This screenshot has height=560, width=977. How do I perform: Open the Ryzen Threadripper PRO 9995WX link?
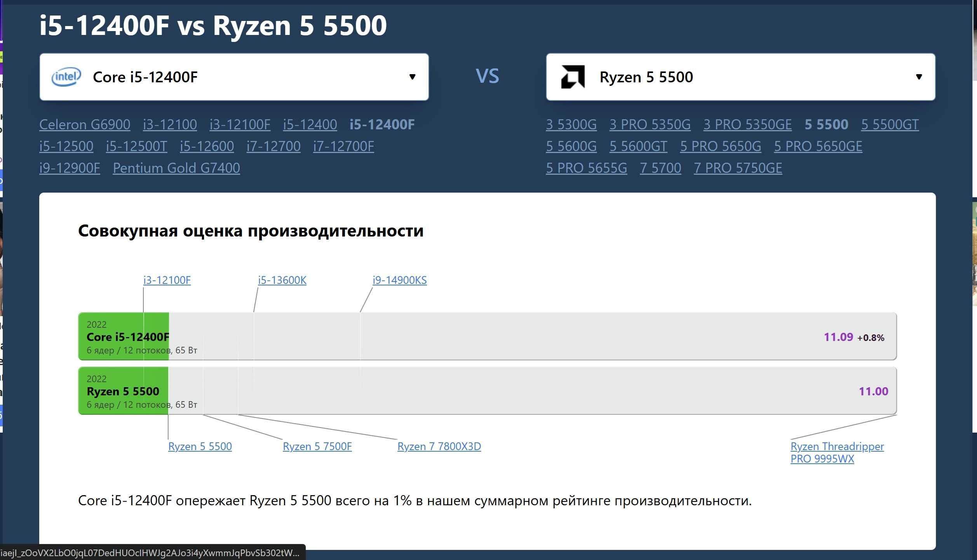837,452
